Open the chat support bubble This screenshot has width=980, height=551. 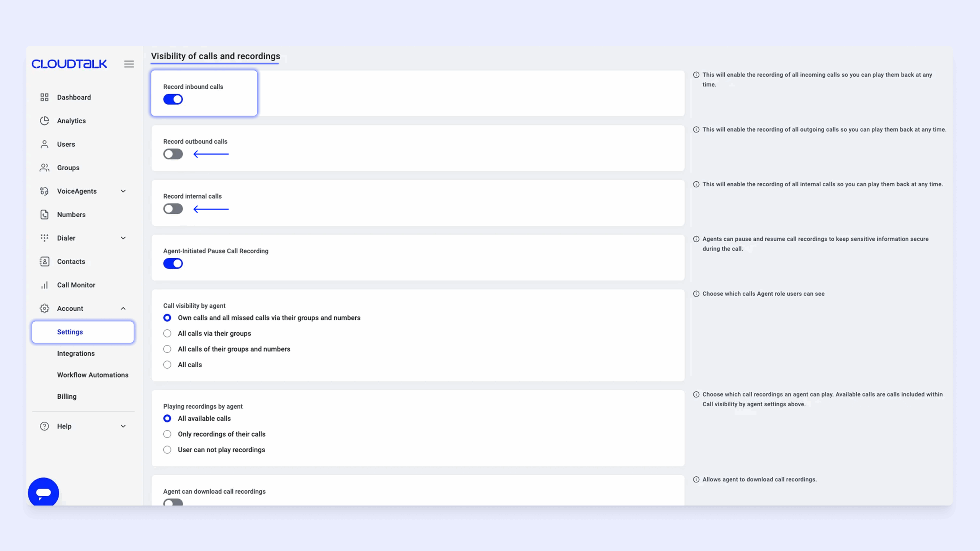click(x=44, y=492)
